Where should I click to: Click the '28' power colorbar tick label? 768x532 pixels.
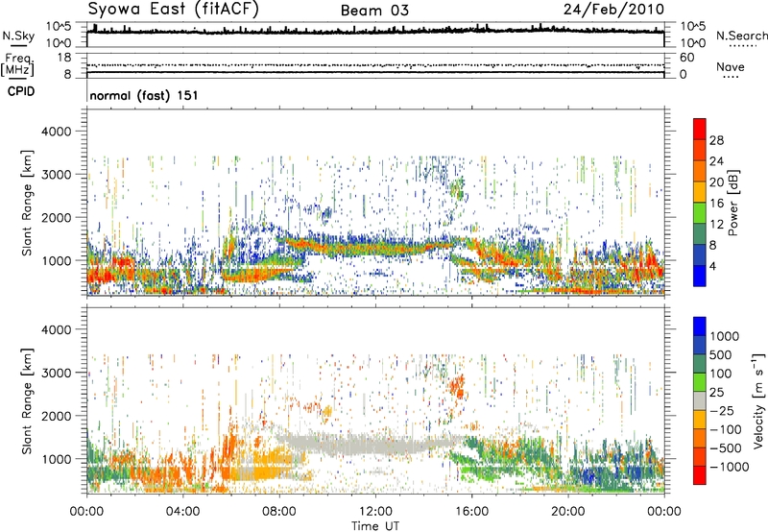point(716,140)
